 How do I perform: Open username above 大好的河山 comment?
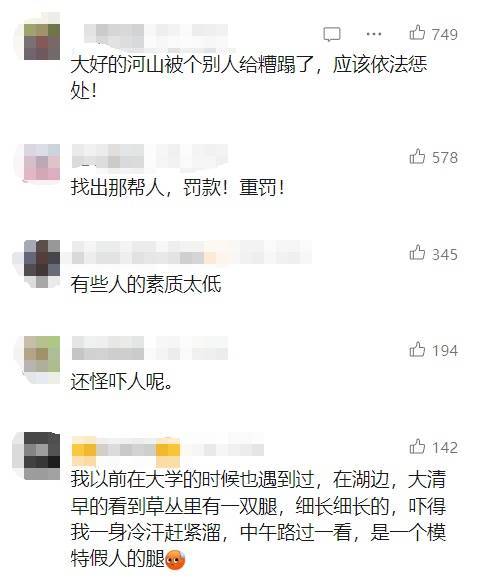pyautogui.click(x=156, y=35)
